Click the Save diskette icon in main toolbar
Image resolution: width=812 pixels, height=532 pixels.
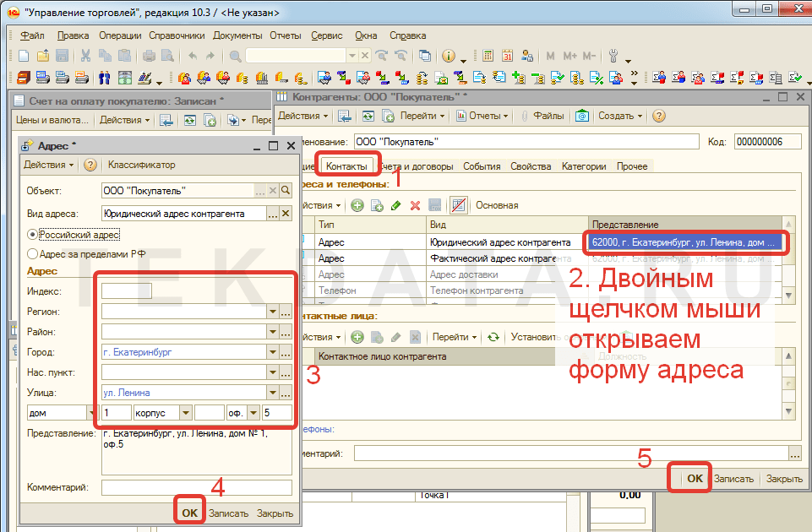[63, 56]
